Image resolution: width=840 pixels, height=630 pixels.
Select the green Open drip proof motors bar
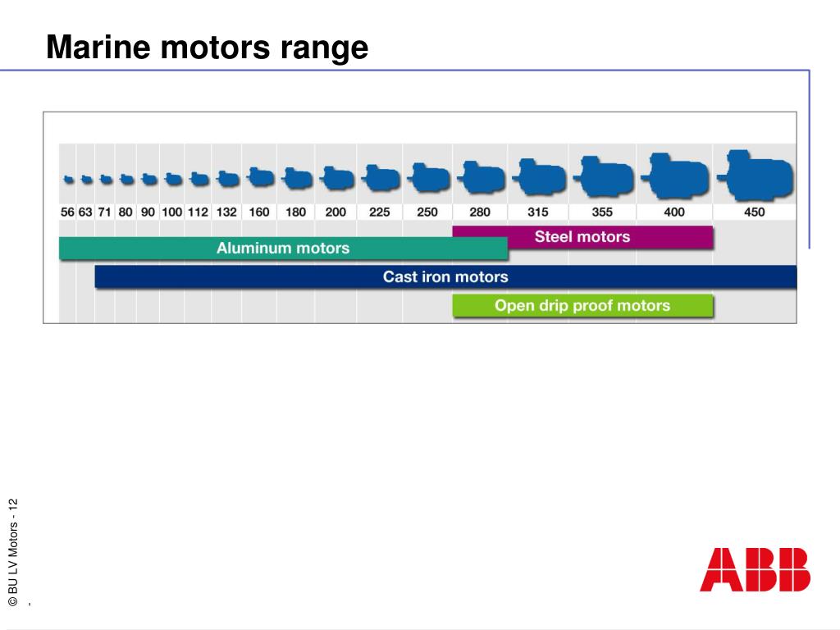pos(583,305)
